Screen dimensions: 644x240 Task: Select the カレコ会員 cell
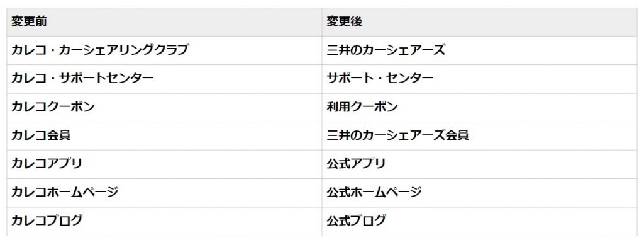[164, 135]
